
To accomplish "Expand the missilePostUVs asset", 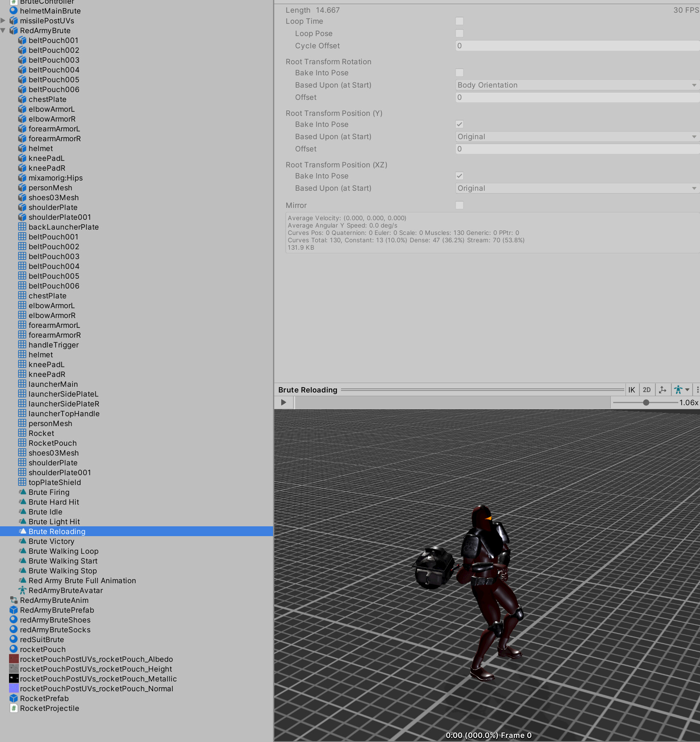I will pos(3,20).
